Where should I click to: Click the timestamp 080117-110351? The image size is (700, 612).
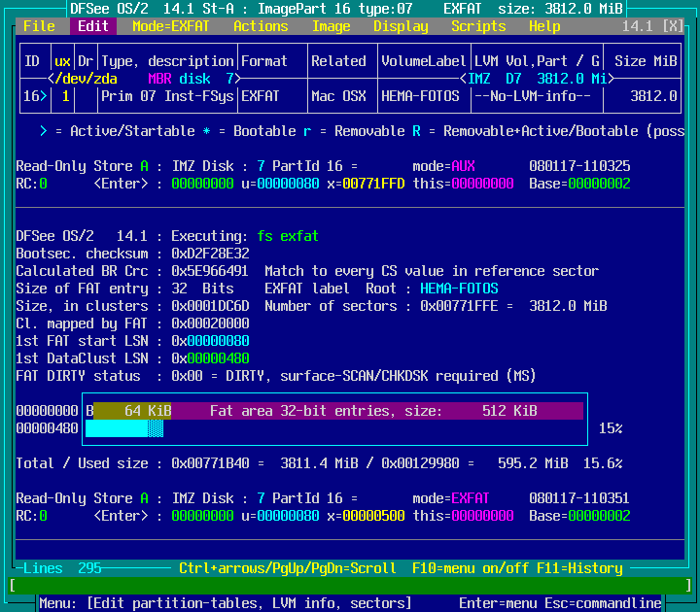[579, 498]
